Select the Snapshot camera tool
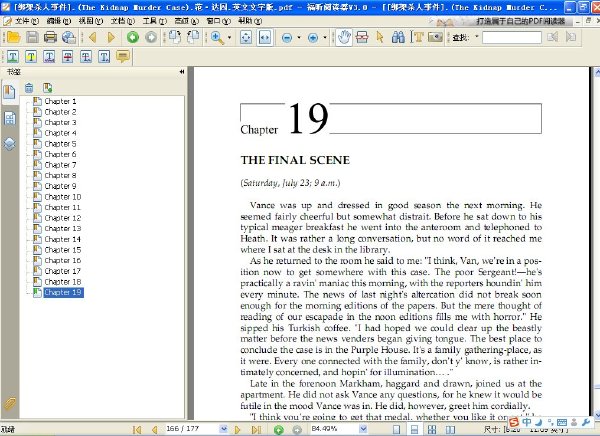Image resolution: width=600 pixels, height=436 pixels. (435, 37)
